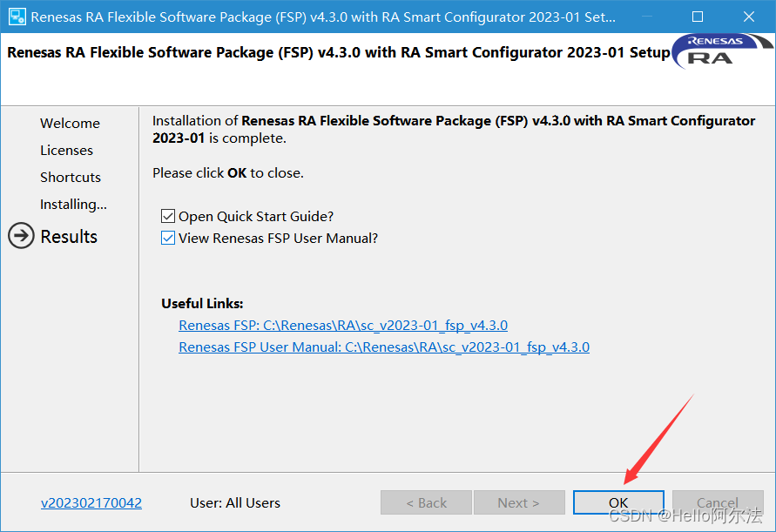
Task: Click the v202302170042 version link
Action: click(x=91, y=502)
